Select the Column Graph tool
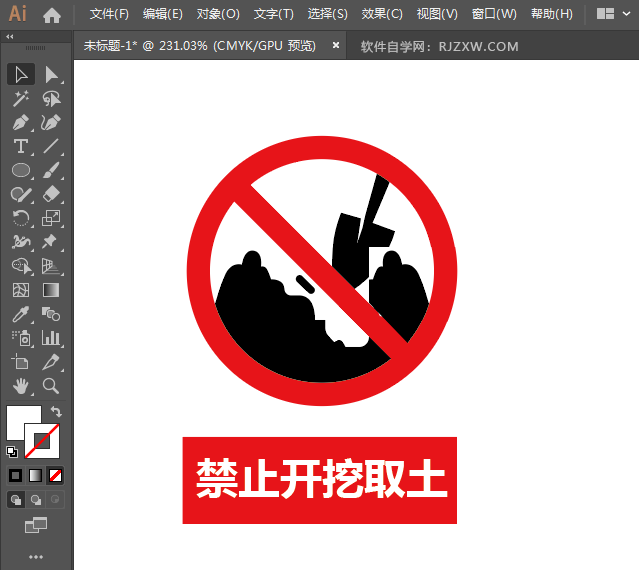The image size is (639, 570). [51, 338]
